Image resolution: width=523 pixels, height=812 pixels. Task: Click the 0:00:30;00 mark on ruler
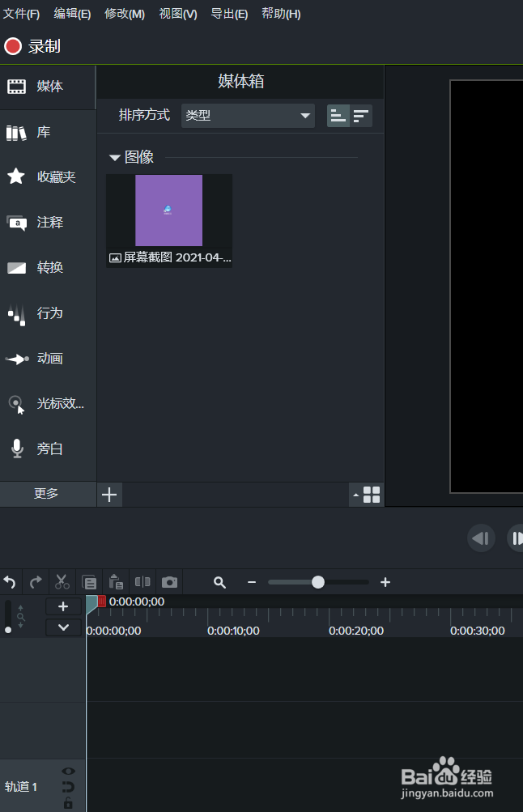477,631
